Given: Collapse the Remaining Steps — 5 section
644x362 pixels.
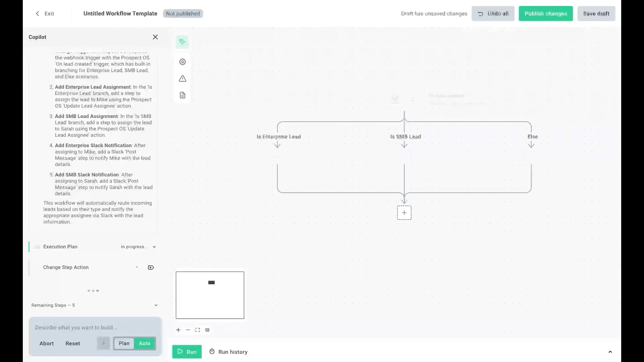Looking at the screenshot, I should 156,305.
